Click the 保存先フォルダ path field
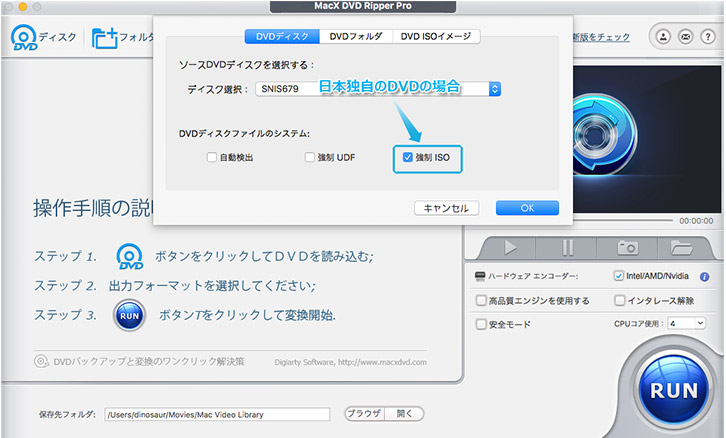Image resolution: width=726 pixels, height=438 pixels. click(217, 414)
